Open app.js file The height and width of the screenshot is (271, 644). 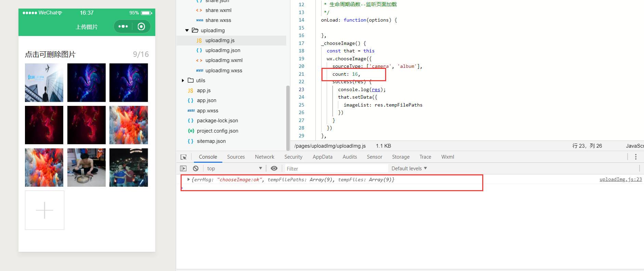click(x=204, y=90)
